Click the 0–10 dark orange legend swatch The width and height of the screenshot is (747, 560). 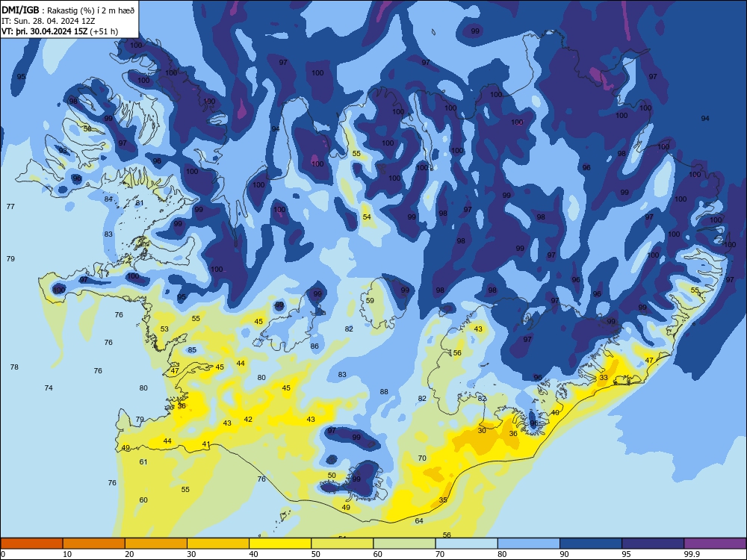pos(31,544)
